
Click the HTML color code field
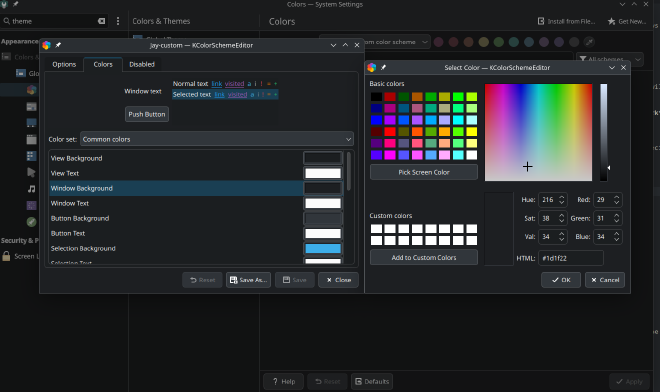pyautogui.click(x=571, y=258)
